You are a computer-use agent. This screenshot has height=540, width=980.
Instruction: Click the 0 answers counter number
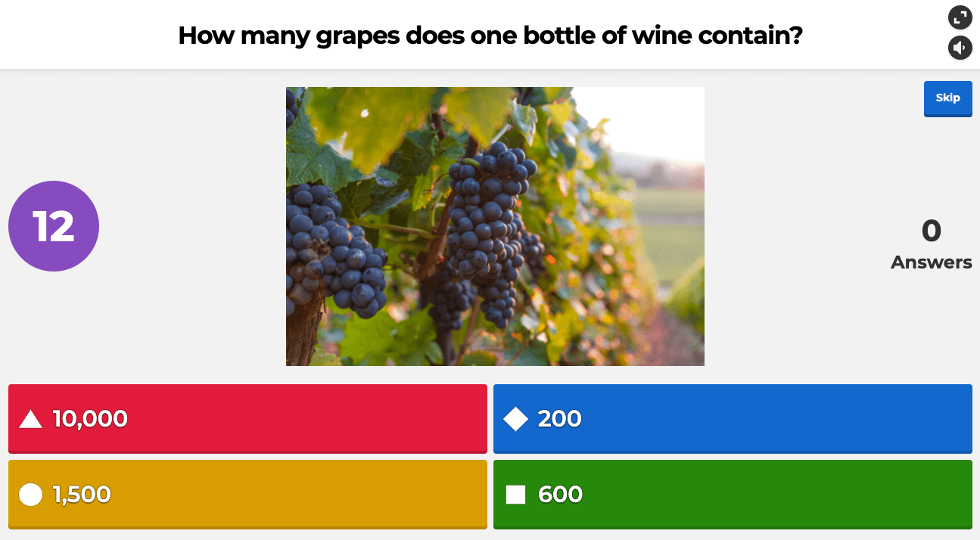pyautogui.click(x=932, y=231)
